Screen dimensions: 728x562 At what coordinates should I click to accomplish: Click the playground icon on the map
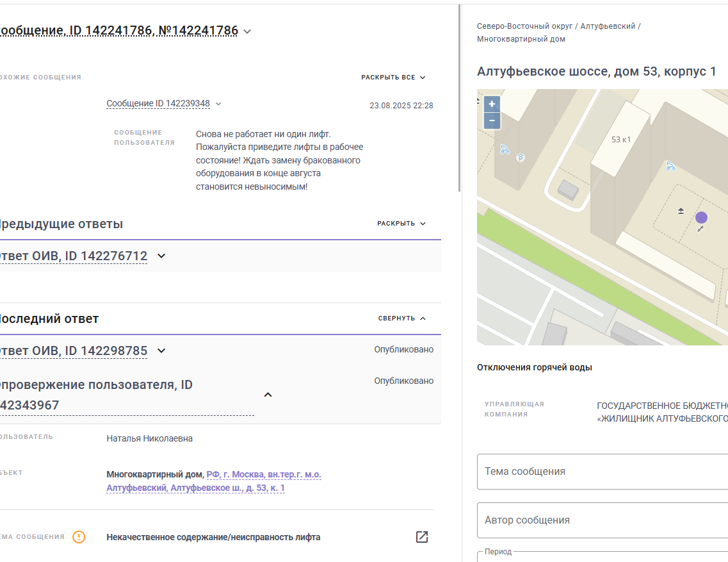(x=681, y=211)
